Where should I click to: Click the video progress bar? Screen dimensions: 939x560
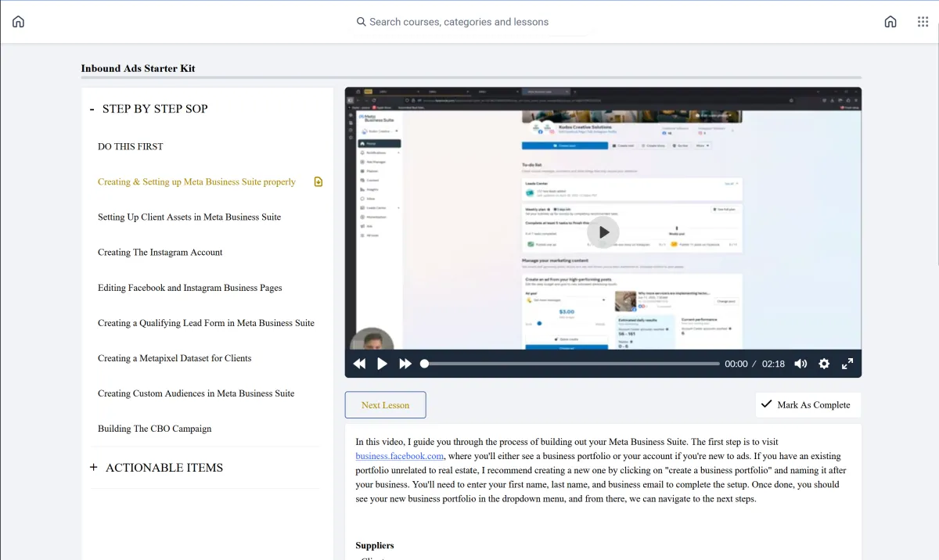(570, 364)
